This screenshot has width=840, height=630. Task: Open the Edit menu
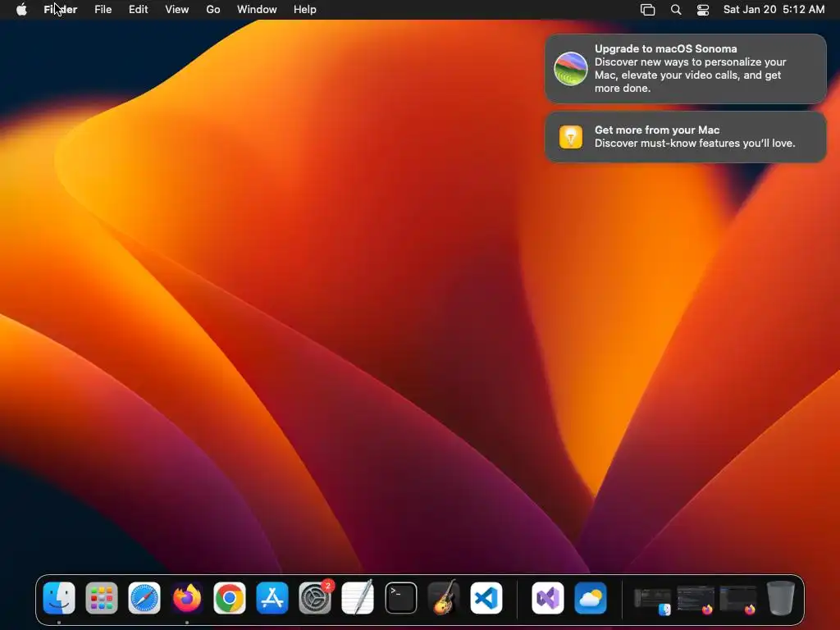[x=138, y=10]
